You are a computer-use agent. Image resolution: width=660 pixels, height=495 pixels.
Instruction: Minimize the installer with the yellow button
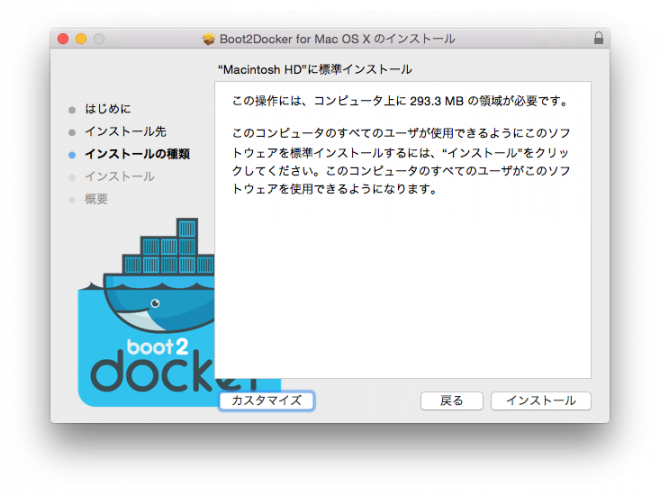coord(81,39)
